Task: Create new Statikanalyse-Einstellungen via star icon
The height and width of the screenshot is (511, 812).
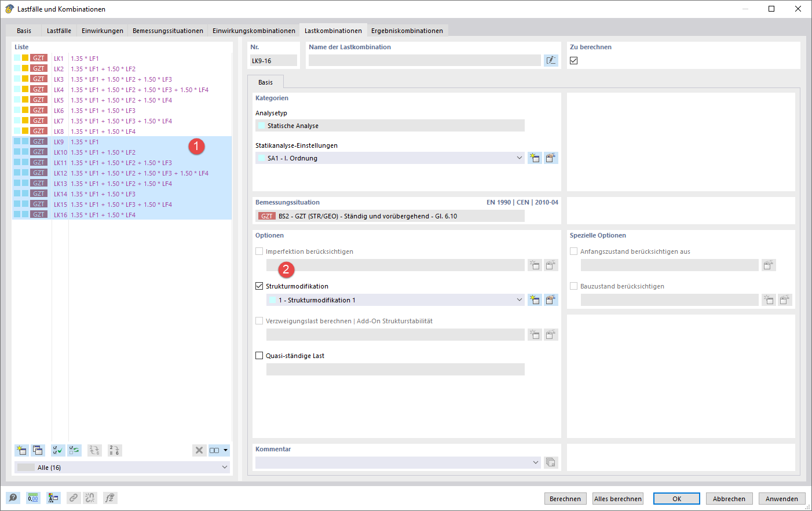Action: point(535,158)
